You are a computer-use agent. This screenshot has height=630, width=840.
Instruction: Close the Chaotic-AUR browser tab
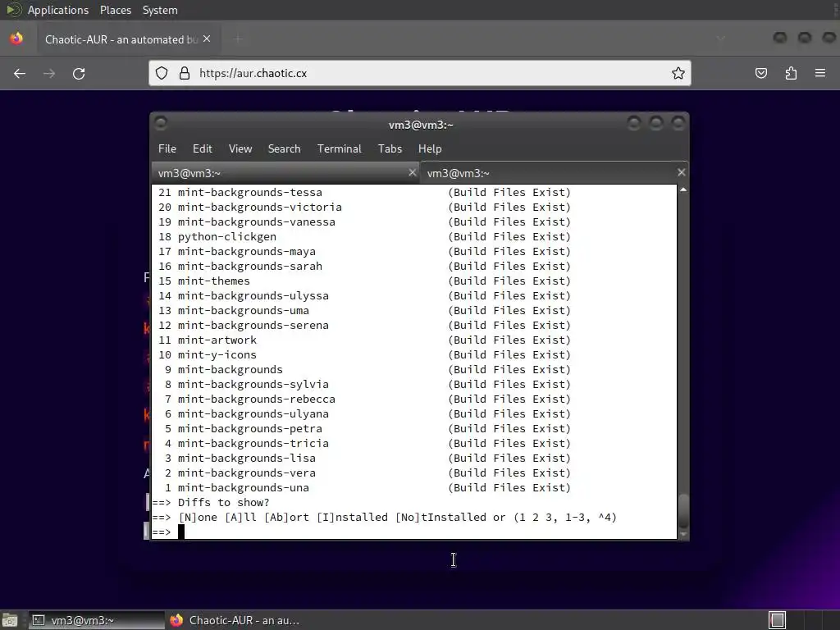pos(207,39)
